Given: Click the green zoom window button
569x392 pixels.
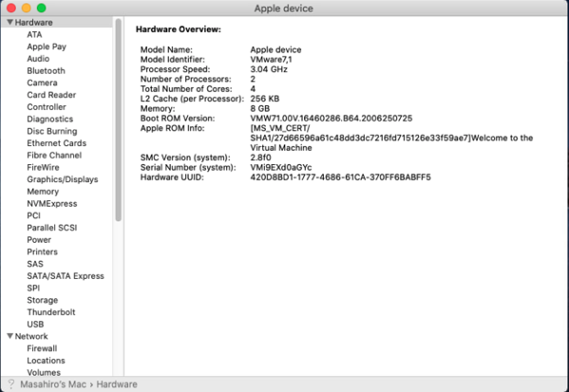Looking at the screenshot, I should point(42,8).
